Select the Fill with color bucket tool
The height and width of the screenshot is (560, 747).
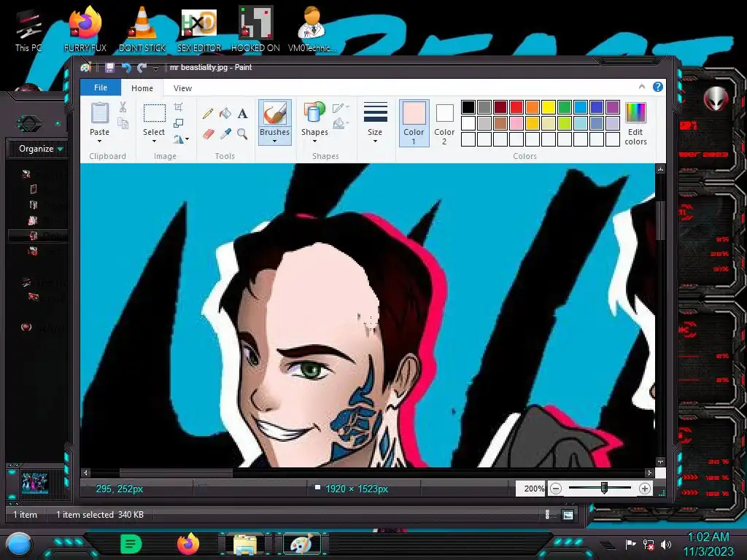tap(225, 113)
